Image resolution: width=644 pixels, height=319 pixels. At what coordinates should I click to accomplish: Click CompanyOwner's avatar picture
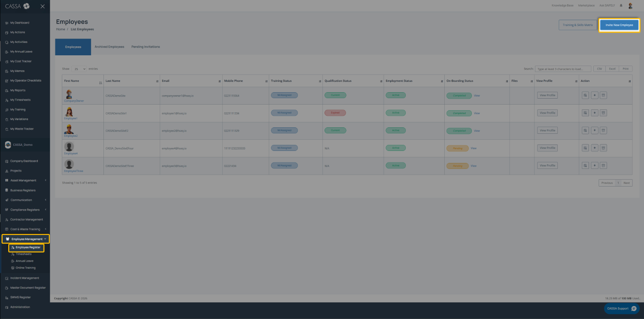pyautogui.click(x=69, y=94)
